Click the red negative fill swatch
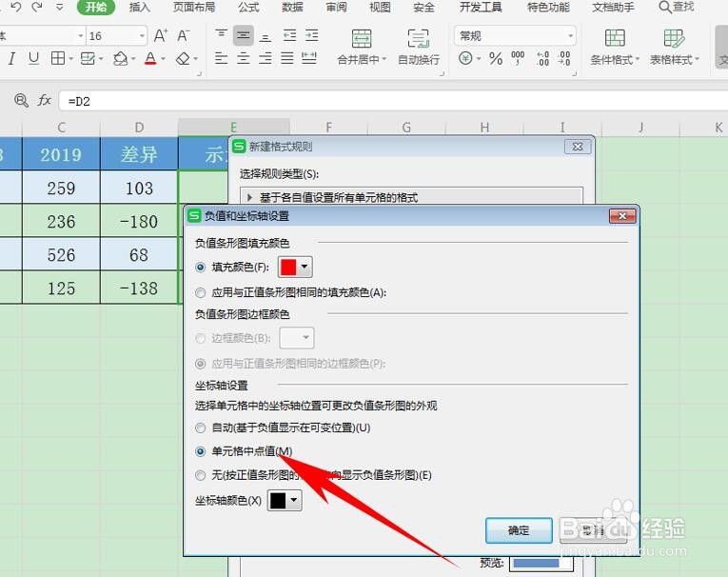 pos(288,268)
